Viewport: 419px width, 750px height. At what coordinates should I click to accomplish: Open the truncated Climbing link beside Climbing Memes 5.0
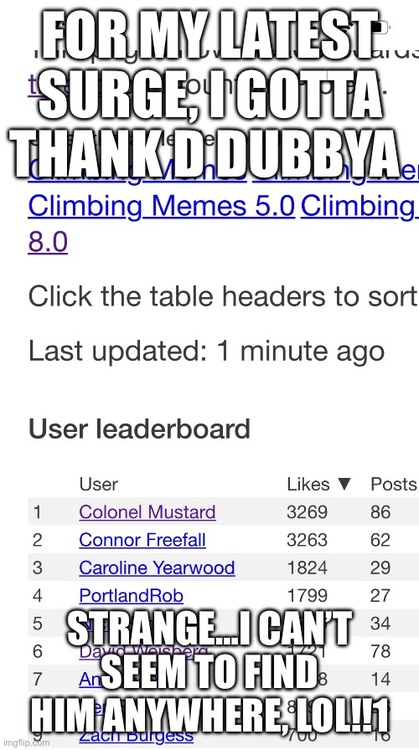359,206
